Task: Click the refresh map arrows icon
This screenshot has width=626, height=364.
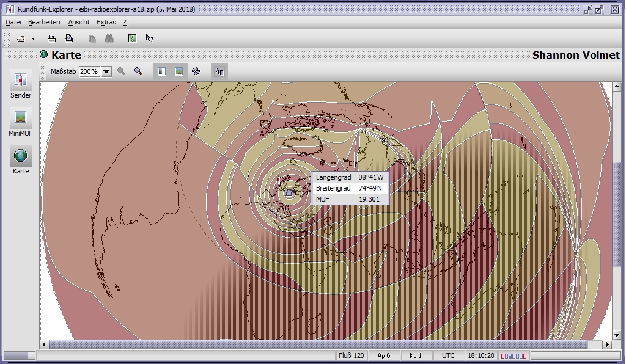Action: point(196,71)
